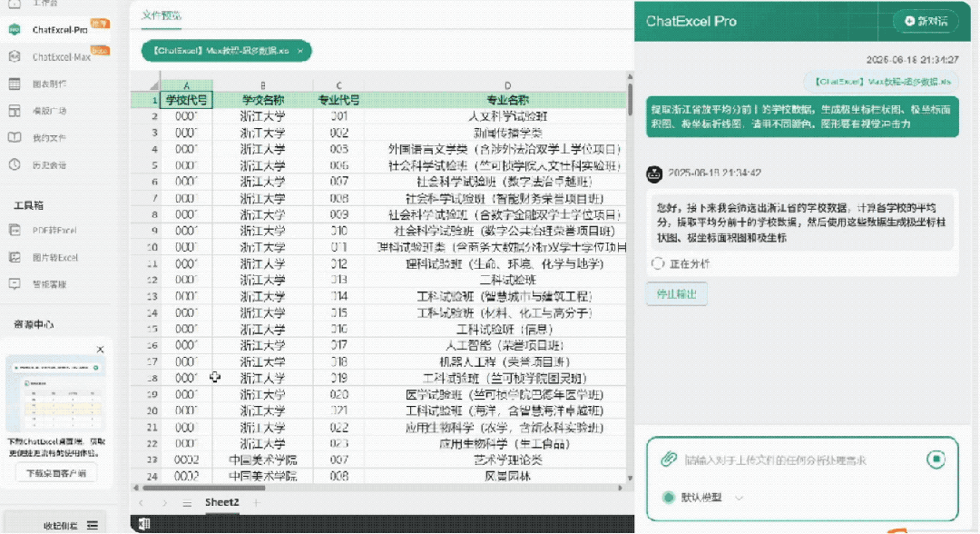Image resolution: width=980 pixels, height=534 pixels.
Task: Close the desktop client promo card
Action: pyautogui.click(x=100, y=350)
